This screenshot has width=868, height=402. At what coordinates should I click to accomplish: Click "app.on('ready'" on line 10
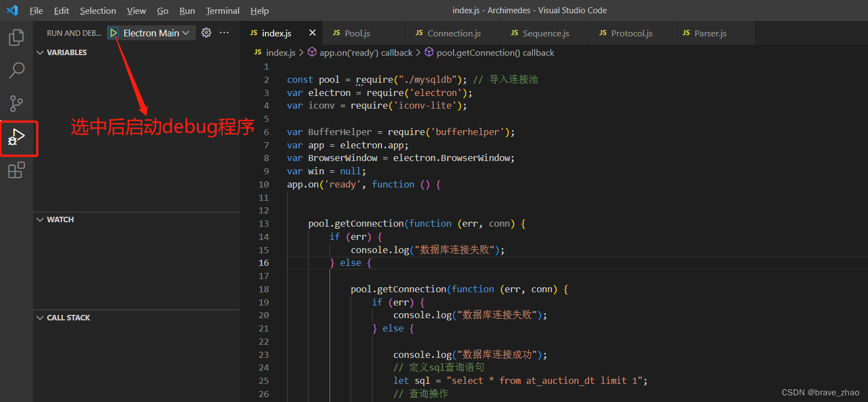[x=323, y=185]
